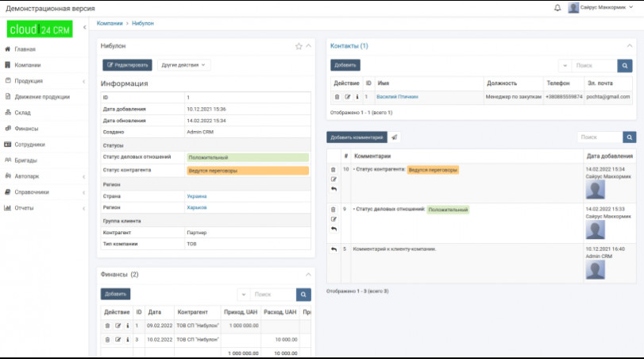Click the search button in Контакты panel

point(625,66)
